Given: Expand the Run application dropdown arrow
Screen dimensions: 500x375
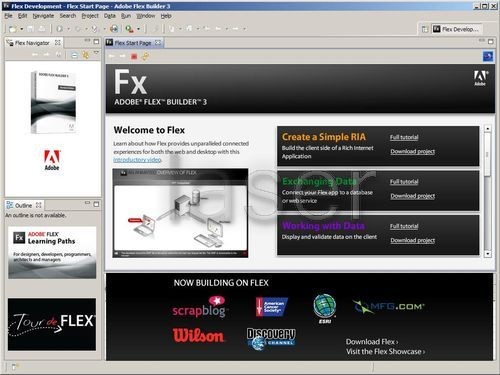Looking at the screenshot, I should [69, 29].
